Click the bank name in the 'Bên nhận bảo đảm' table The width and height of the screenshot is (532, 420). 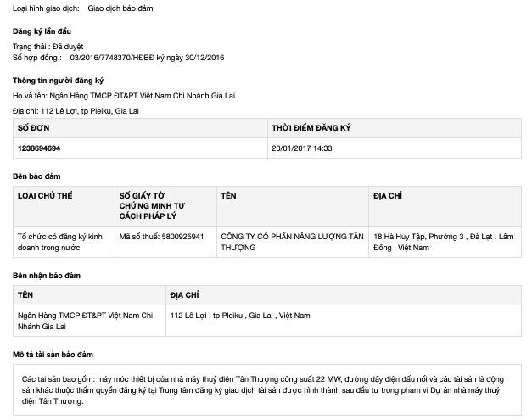85,321
